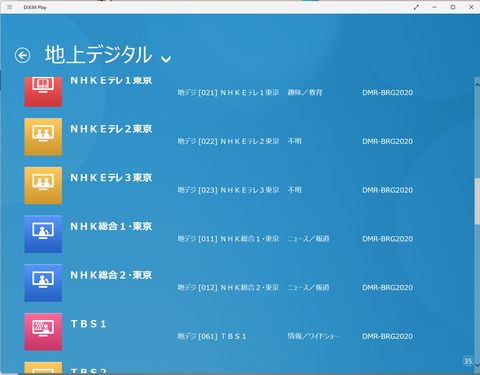Click ニュース／報道 genre in NHK総合1 row
The width and height of the screenshot is (480, 375).
308,239
